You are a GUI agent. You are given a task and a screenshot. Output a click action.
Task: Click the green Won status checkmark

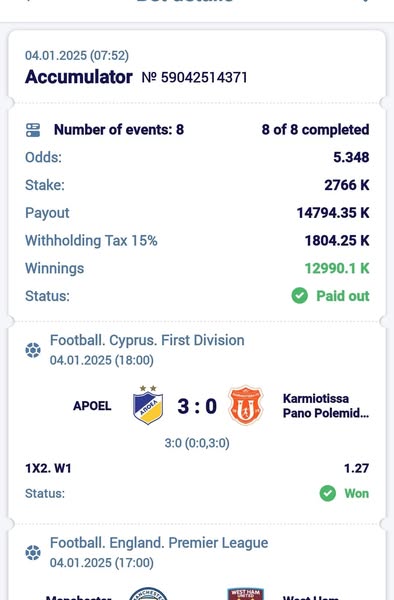point(328,493)
